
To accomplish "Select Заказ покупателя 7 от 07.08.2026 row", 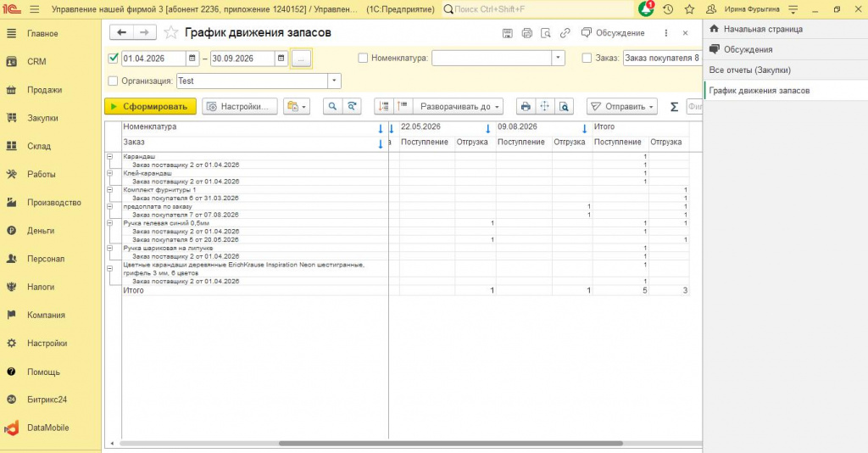I will (x=186, y=215).
